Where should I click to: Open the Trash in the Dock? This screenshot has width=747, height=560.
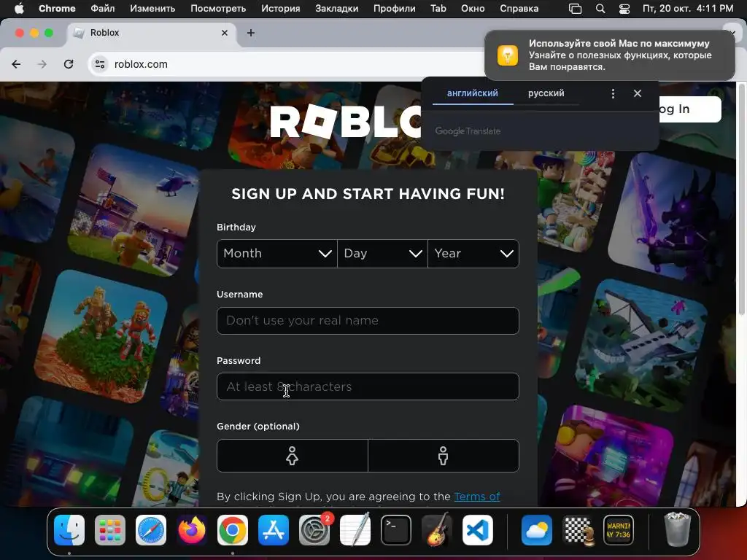click(x=677, y=530)
